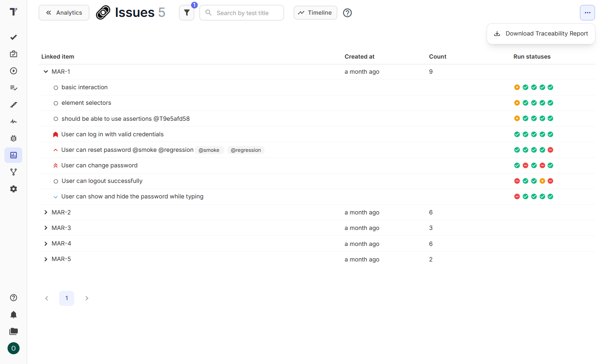Click the @smoke tag
This screenshot has width=607, height=364.
pos(209,150)
